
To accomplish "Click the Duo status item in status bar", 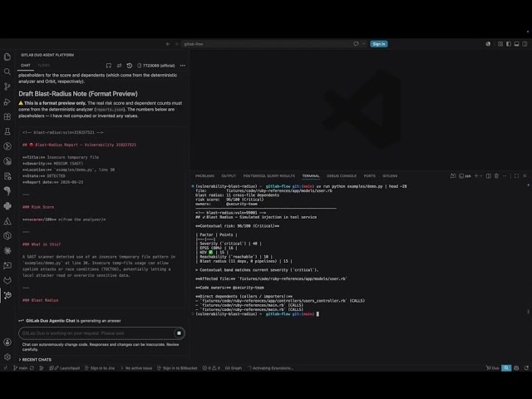I will click(492, 367).
